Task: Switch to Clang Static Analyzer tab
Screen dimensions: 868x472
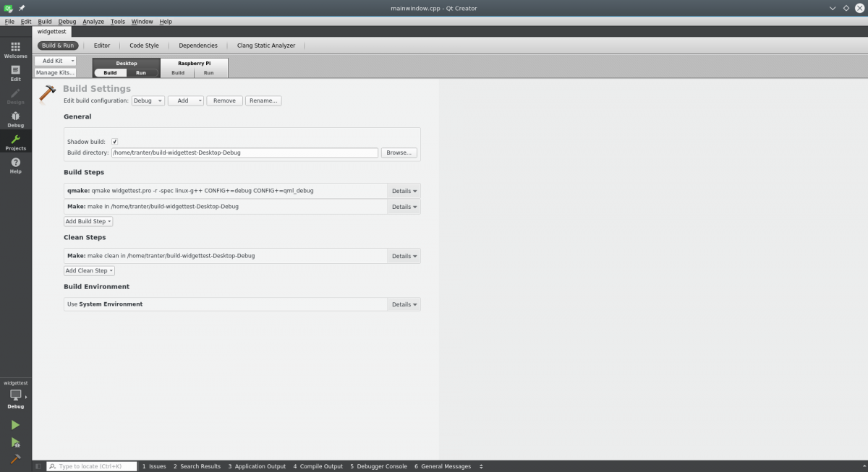Action: (x=266, y=46)
